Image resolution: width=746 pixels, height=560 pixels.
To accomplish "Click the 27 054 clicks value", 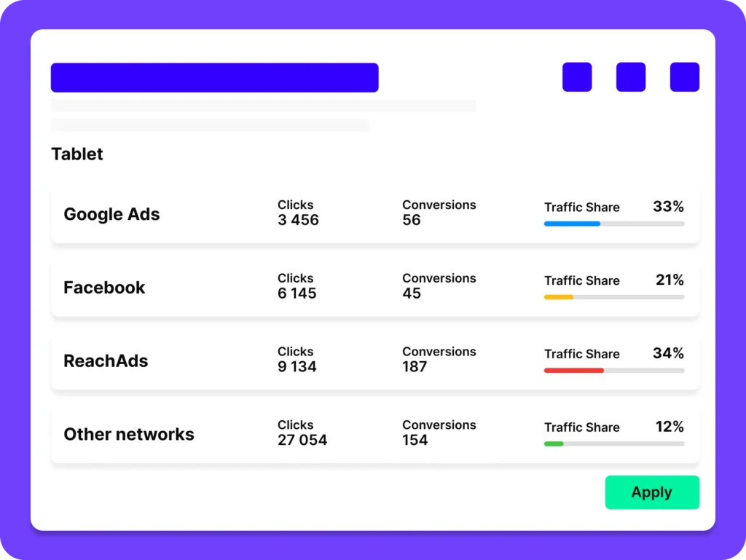I will coord(302,440).
